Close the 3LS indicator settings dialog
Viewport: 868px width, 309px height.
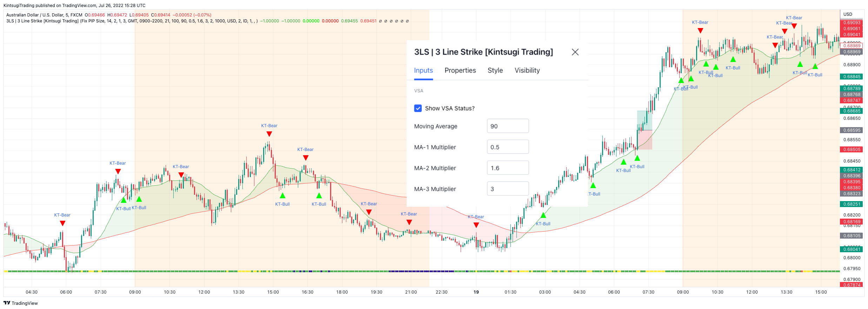pos(575,52)
